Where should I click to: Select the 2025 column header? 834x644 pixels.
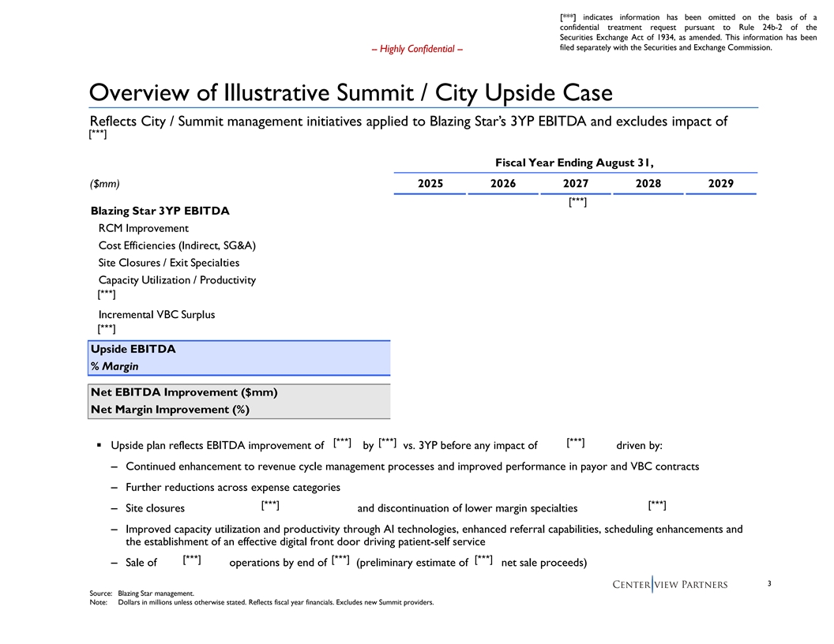(430, 183)
